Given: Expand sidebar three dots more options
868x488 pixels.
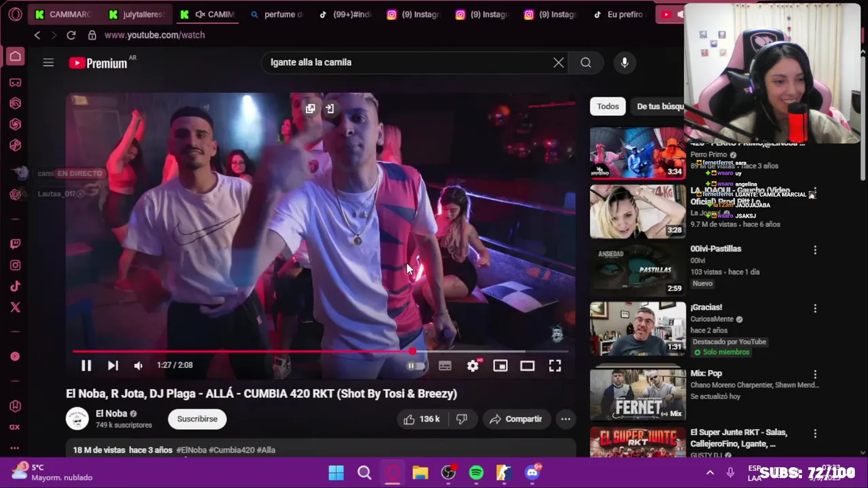Looking at the screenshot, I should [x=15, y=448].
